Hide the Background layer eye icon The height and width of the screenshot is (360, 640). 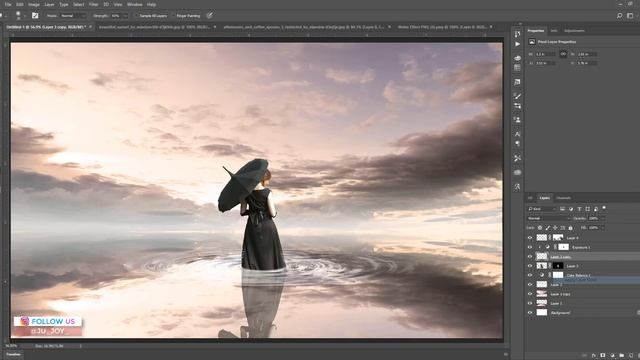pyautogui.click(x=530, y=313)
